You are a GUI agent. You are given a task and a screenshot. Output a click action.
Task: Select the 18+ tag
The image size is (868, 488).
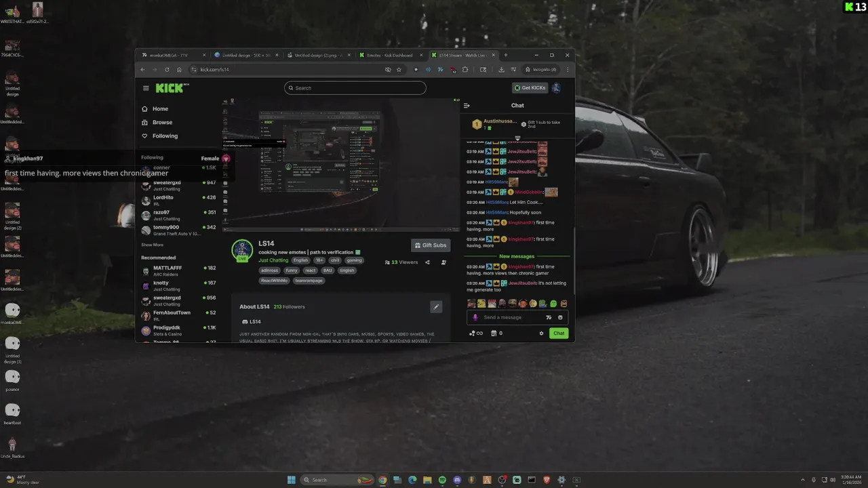coord(318,260)
